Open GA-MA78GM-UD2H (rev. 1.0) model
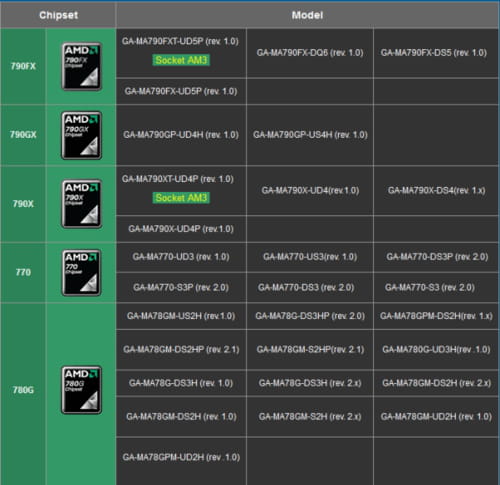500x485 pixels. point(436,417)
